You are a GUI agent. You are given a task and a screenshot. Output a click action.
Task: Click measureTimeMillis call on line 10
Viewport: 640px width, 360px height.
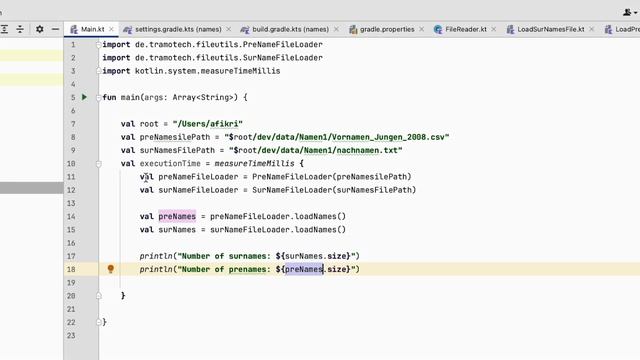pos(254,163)
